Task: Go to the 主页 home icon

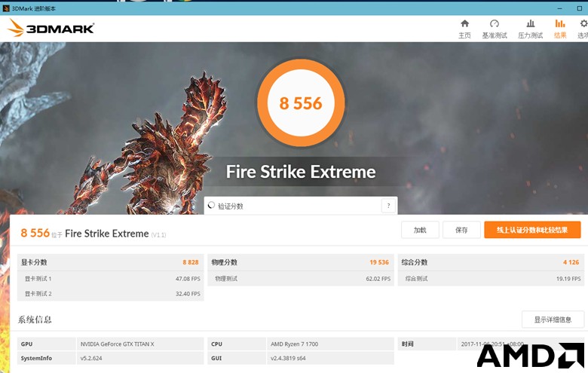Action: click(x=464, y=24)
